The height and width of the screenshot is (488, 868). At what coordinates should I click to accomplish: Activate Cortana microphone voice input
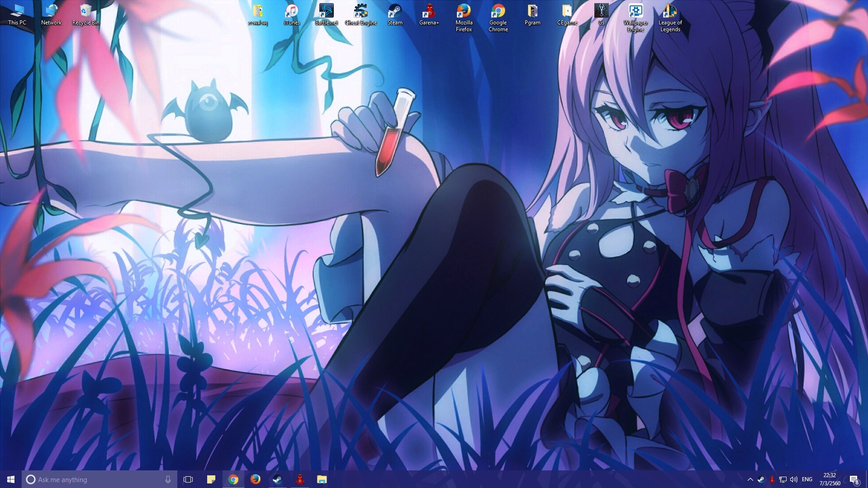168,479
